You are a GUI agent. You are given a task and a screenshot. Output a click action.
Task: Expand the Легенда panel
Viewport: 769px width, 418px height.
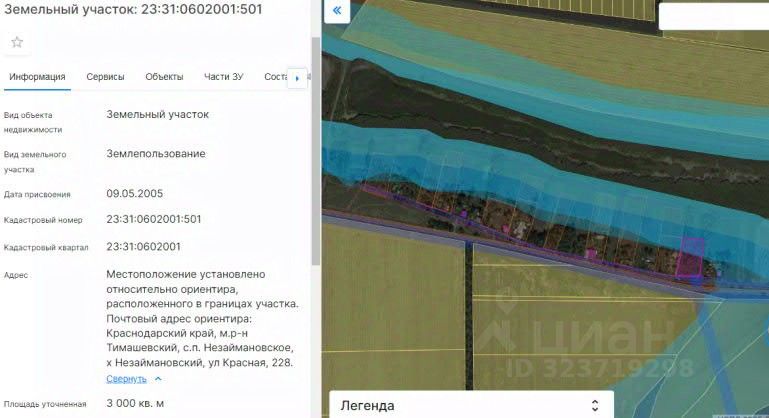point(471,405)
